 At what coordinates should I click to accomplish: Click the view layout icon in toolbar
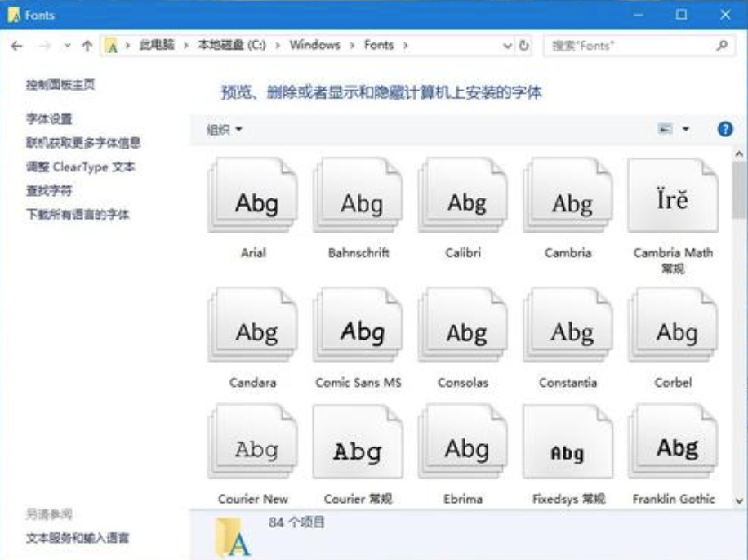point(665,129)
